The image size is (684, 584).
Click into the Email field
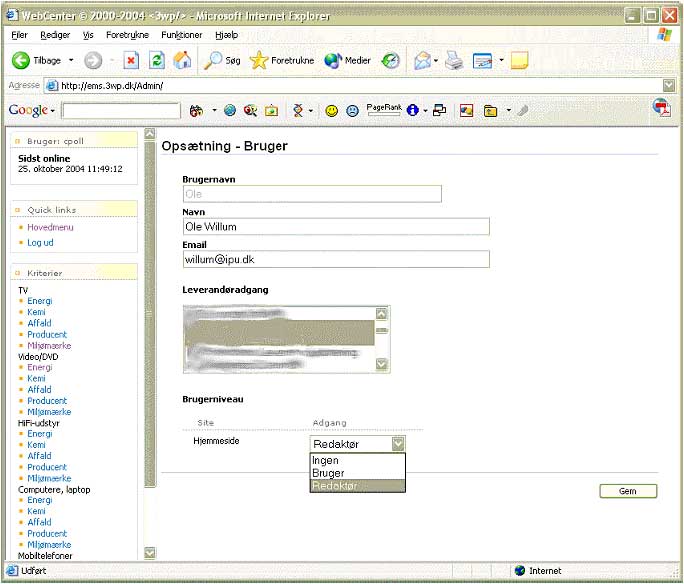336,260
